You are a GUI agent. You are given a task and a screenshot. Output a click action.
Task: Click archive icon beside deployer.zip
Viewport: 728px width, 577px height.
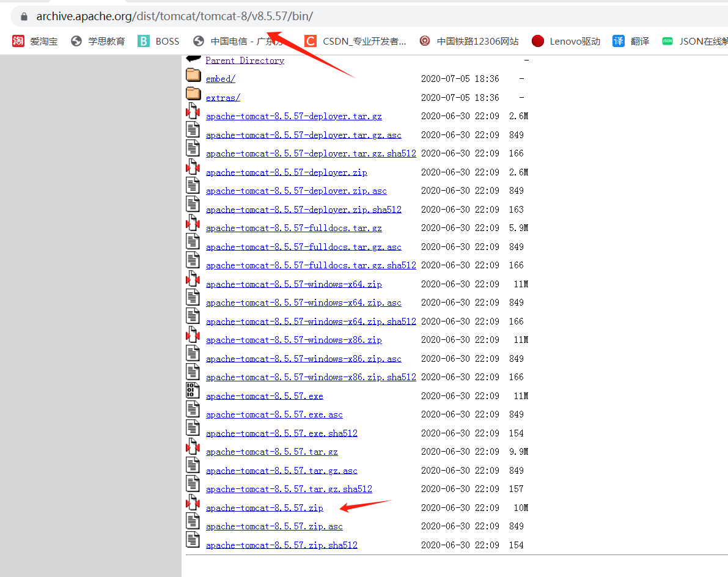(x=193, y=167)
